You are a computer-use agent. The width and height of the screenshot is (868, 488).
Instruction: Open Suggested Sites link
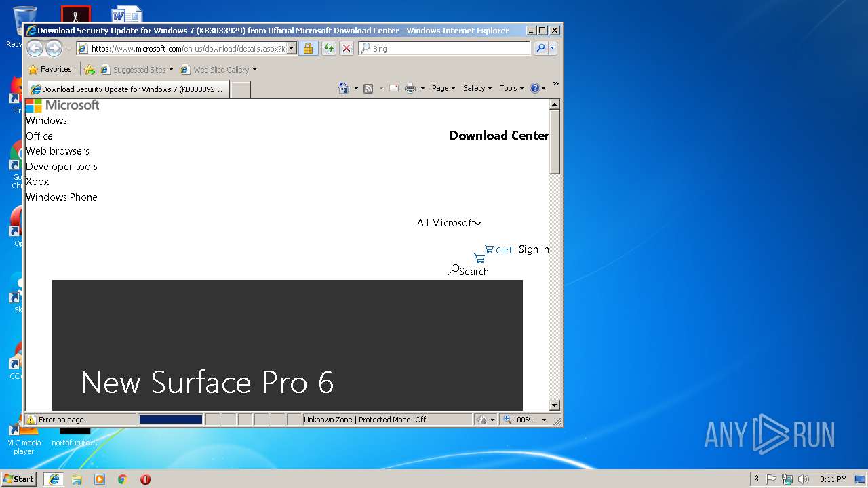136,70
